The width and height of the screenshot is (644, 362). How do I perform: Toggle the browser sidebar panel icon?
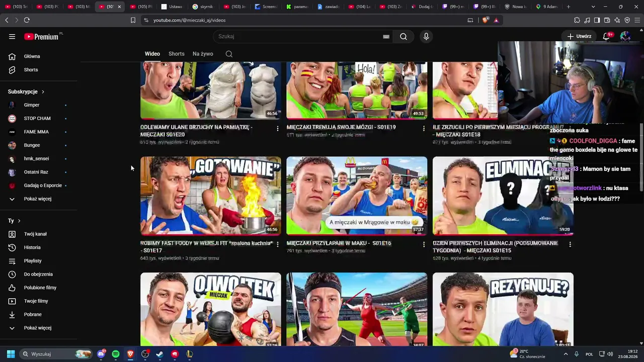click(x=597, y=20)
